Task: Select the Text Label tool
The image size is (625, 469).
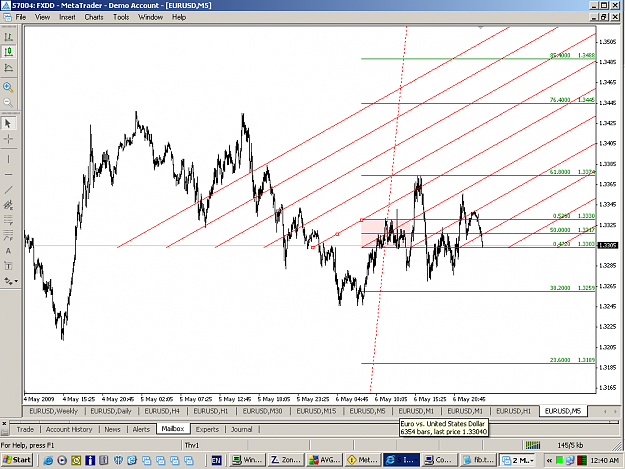Action: pyautogui.click(x=8, y=266)
